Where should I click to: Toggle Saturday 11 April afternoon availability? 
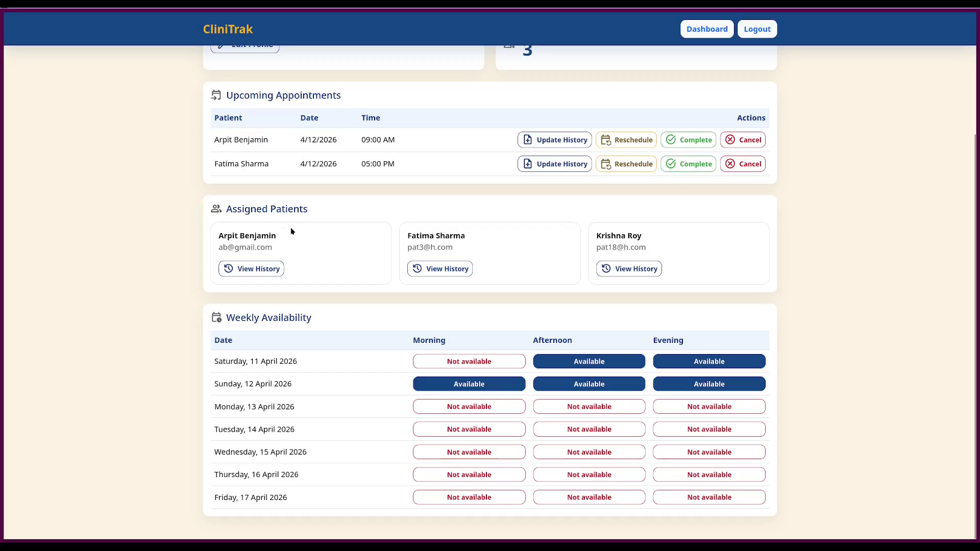coord(589,361)
